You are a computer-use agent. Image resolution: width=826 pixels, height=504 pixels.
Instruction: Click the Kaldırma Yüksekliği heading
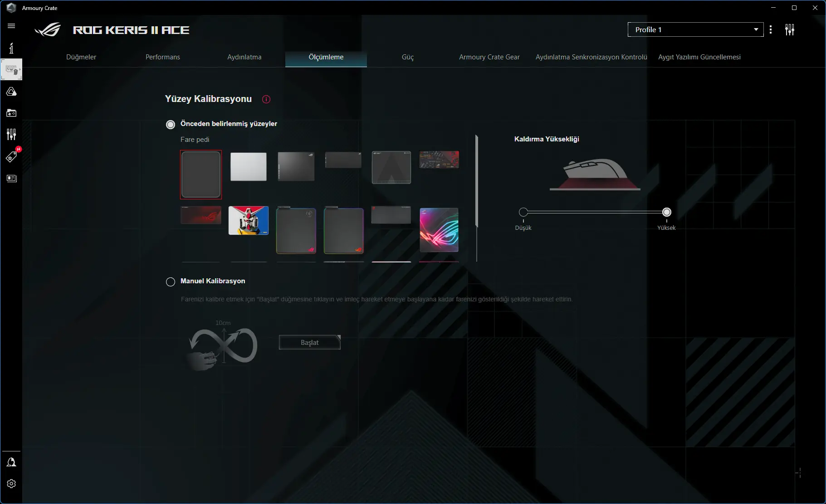click(547, 139)
